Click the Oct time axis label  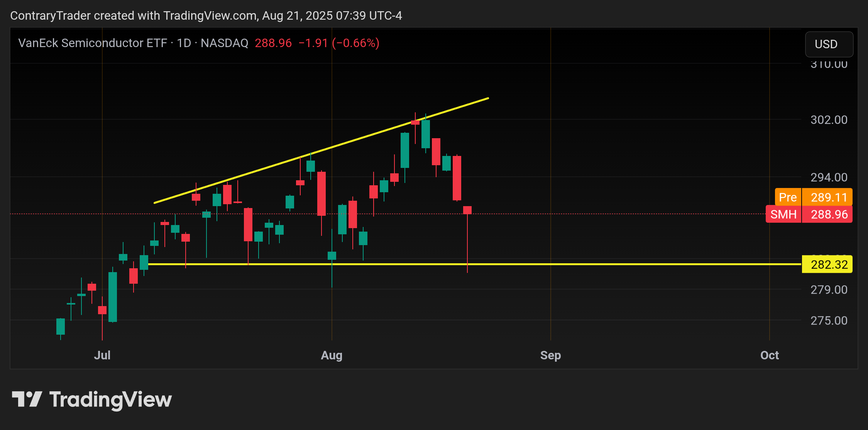coord(769,355)
